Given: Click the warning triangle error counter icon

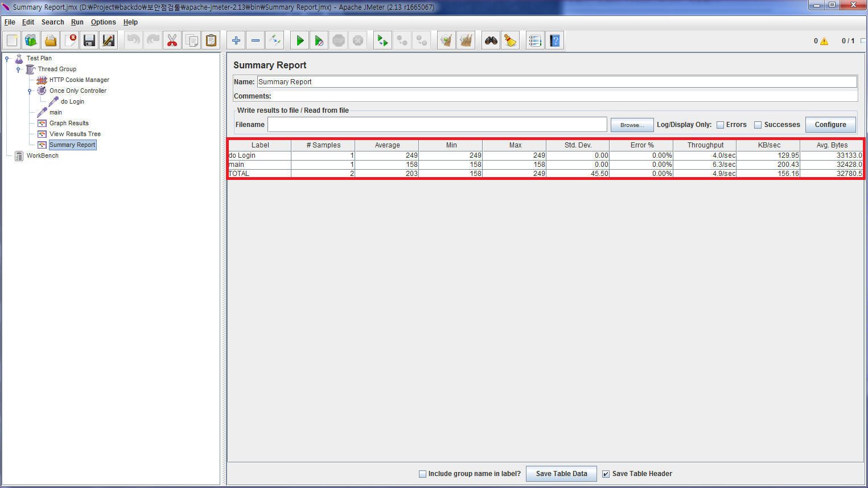Looking at the screenshot, I should (x=824, y=41).
